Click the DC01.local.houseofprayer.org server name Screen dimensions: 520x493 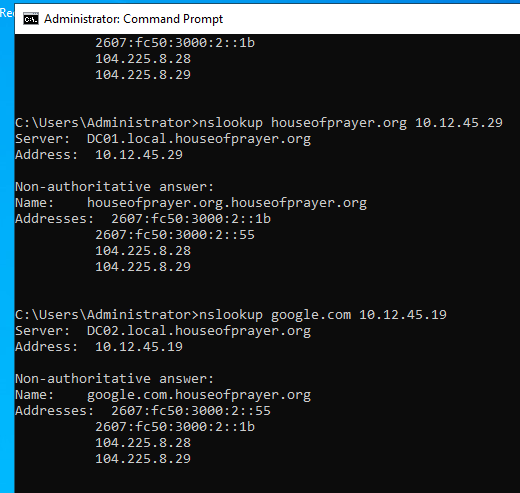click(x=199, y=139)
